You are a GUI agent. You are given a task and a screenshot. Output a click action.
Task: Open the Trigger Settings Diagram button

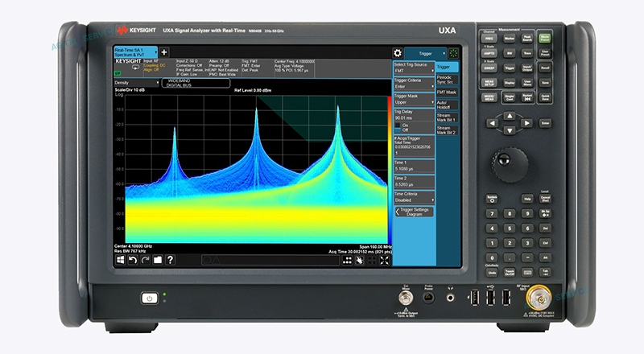(x=414, y=212)
